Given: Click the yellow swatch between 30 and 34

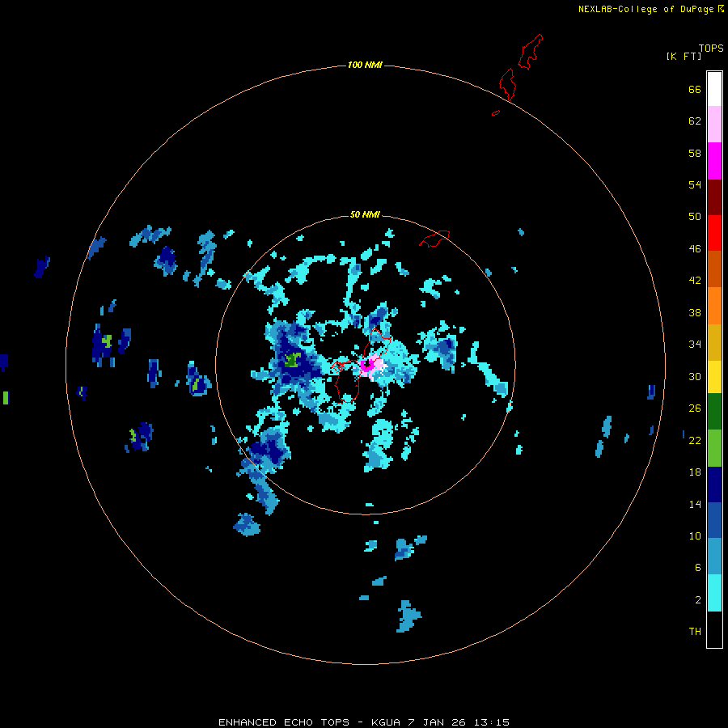Looking at the screenshot, I should [x=714, y=377].
